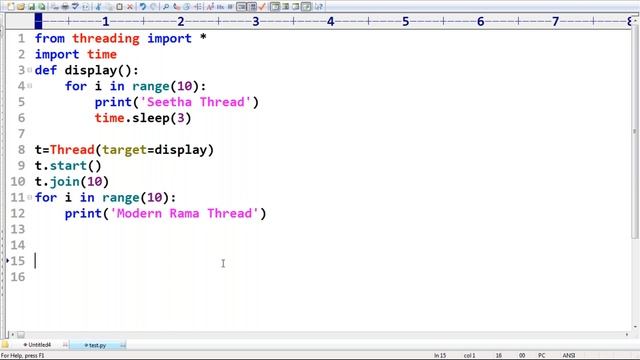This screenshot has width=640, height=360.
Task: Collapse the fold marker on line 4
Action: (29, 86)
